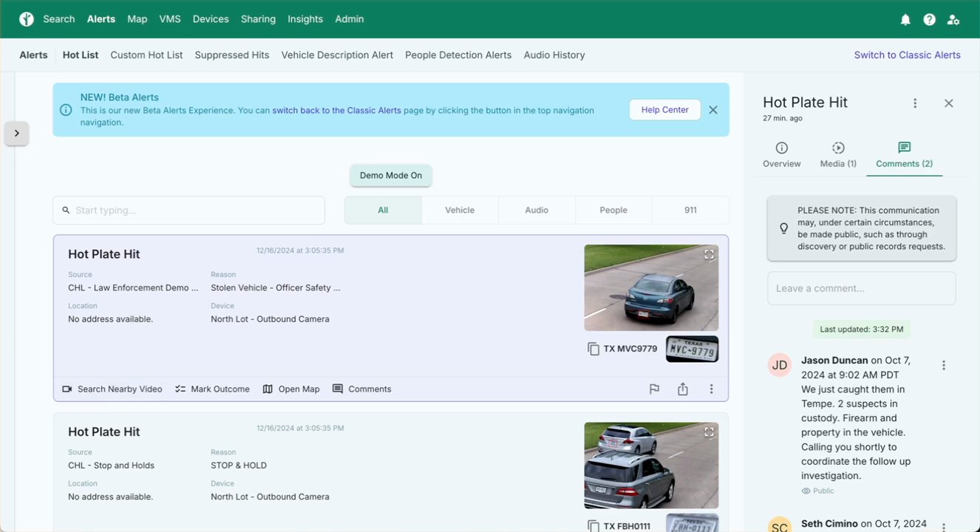Go to Vehicle Description Alert sub-tab
The width and height of the screenshot is (980, 532).
337,55
